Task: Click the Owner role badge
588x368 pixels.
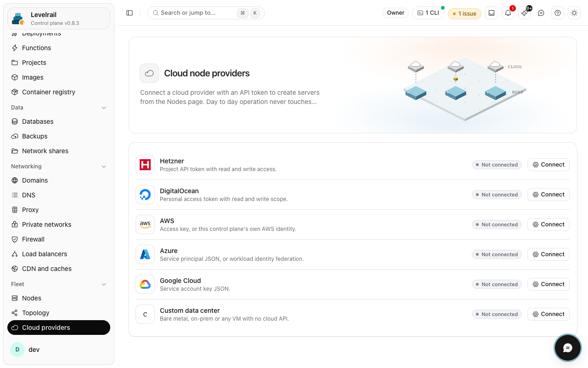Action: tap(396, 13)
